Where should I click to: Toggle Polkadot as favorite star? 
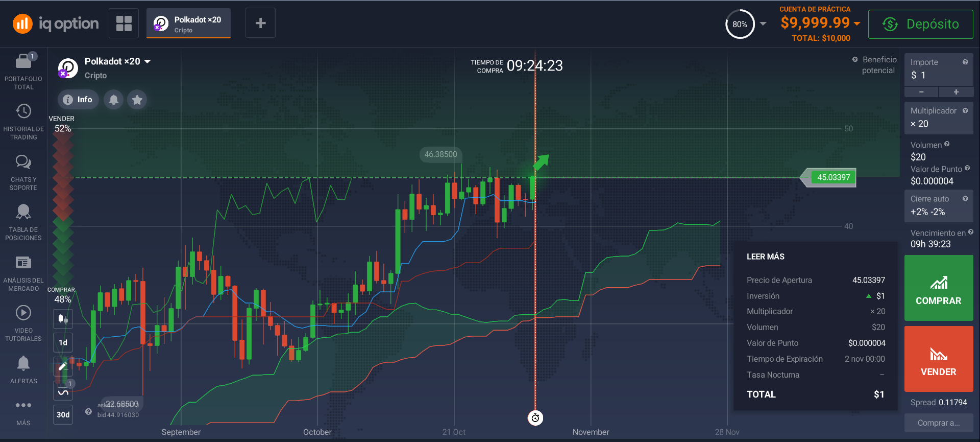(137, 100)
